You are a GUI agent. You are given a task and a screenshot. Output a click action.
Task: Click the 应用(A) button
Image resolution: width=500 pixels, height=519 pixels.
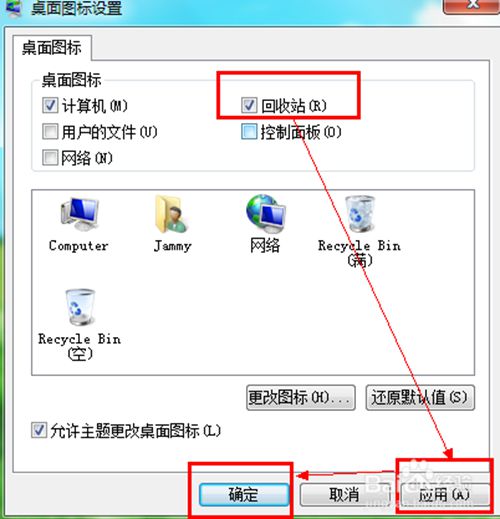[445, 494]
